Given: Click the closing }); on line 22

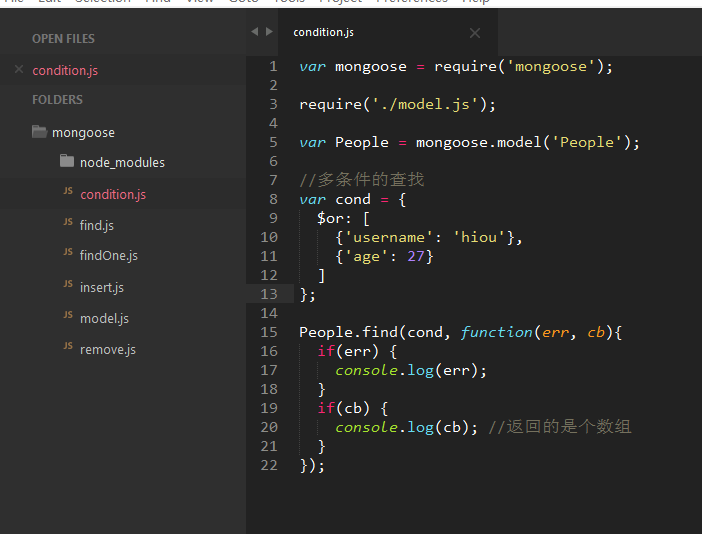Looking at the screenshot, I should [x=312, y=466].
